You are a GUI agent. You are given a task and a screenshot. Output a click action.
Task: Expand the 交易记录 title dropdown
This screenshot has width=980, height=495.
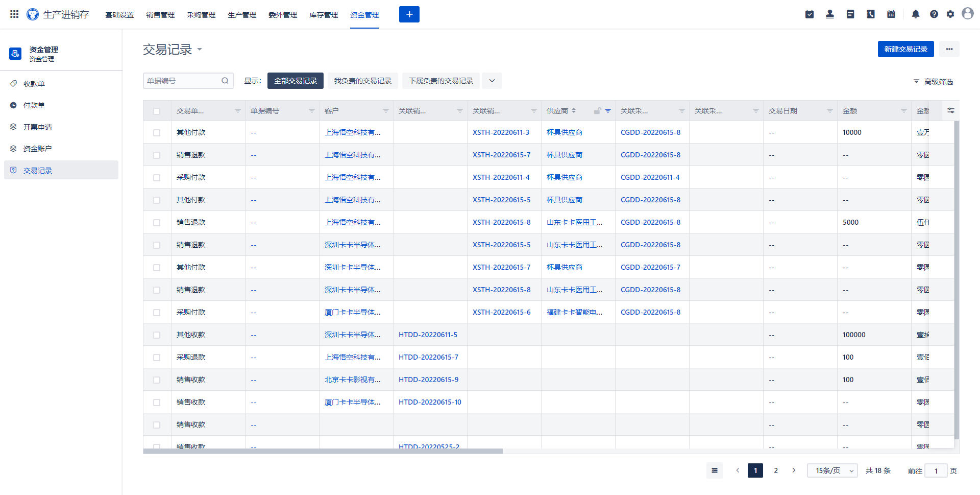point(200,50)
